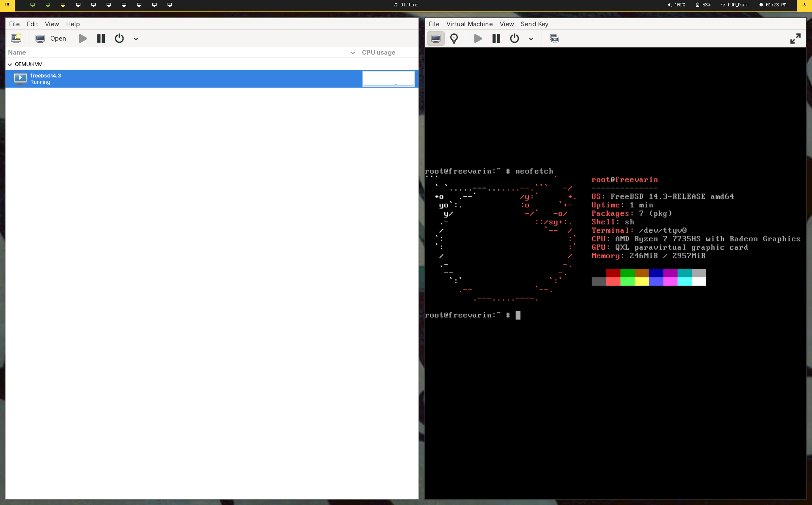
Task: Select the freebsd14.3 virtual machine row
Action: tap(212, 79)
